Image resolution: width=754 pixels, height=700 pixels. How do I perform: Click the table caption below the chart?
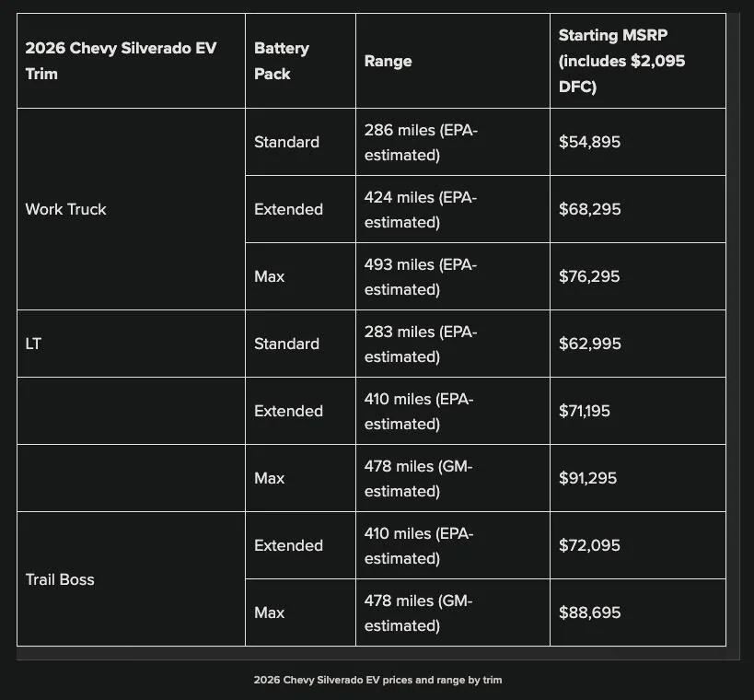377,680
